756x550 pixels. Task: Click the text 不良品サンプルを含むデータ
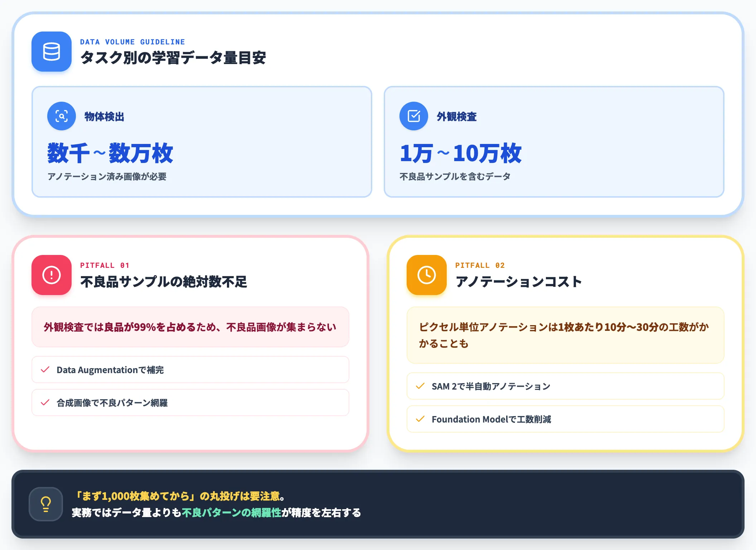point(455,177)
